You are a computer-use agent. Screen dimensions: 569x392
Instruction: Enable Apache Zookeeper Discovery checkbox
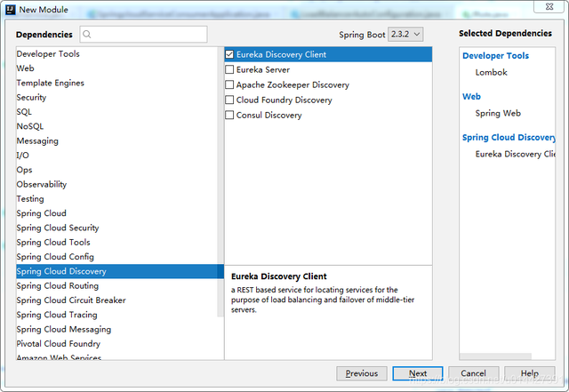tap(229, 84)
